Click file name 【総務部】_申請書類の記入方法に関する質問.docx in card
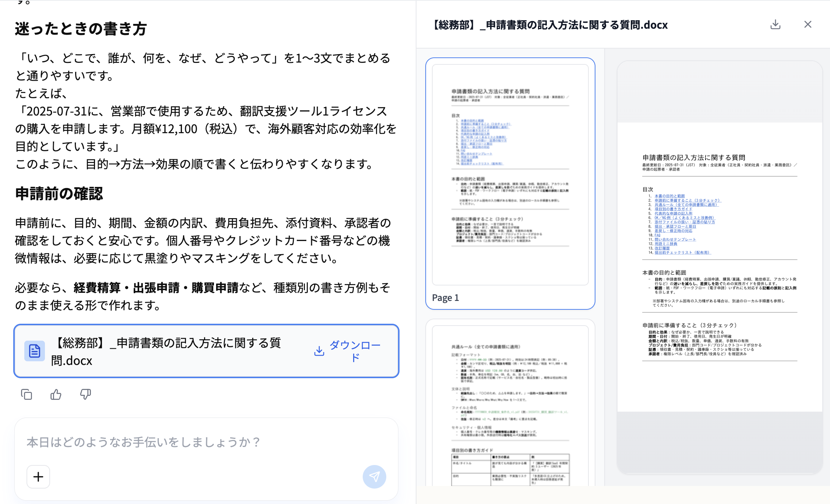The height and width of the screenshot is (504, 830). coord(166,351)
